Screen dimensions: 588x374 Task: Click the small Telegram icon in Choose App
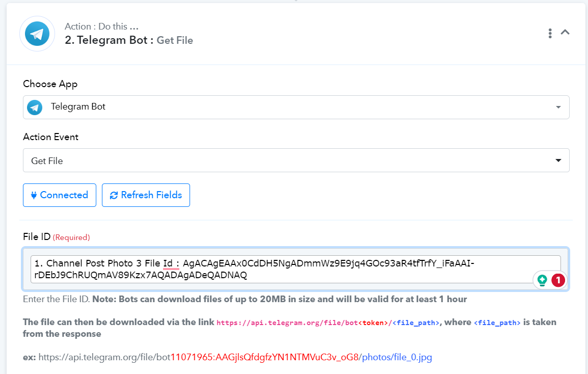tap(35, 108)
